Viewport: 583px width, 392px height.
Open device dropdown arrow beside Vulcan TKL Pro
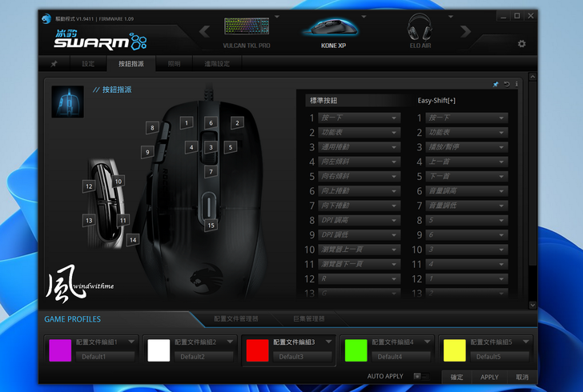coord(276,17)
